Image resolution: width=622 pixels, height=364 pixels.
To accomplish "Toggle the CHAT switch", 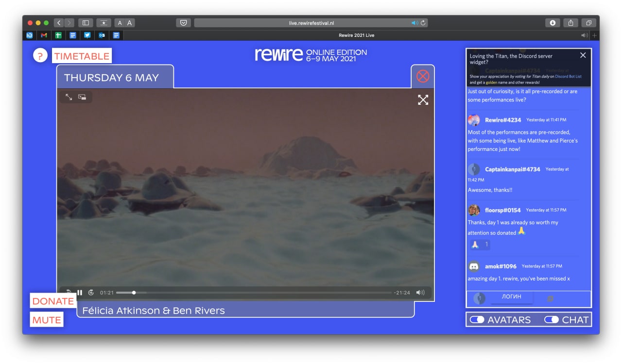I will [552, 320].
